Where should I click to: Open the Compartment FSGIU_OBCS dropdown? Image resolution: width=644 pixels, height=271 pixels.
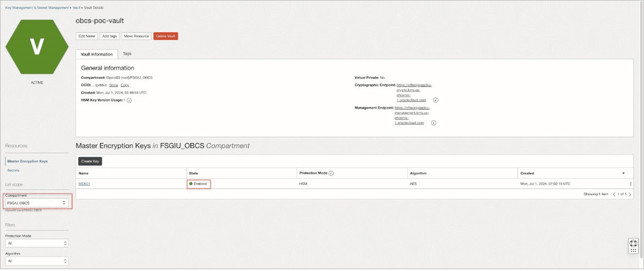[x=37, y=203]
